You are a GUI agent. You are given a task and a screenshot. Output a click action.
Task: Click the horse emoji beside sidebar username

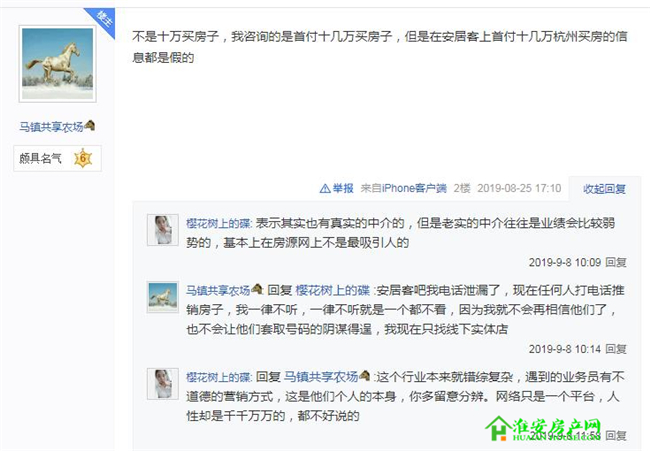tap(90, 125)
